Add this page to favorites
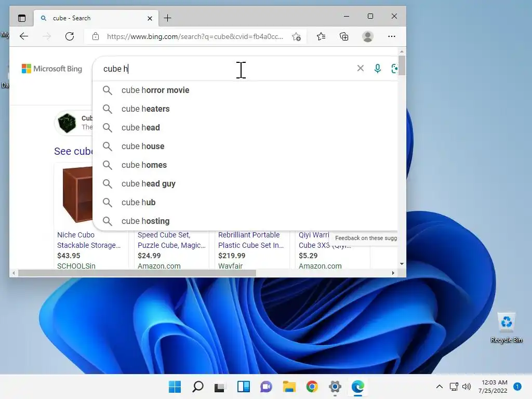This screenshot has height=399, width=532. click(296, 37)
